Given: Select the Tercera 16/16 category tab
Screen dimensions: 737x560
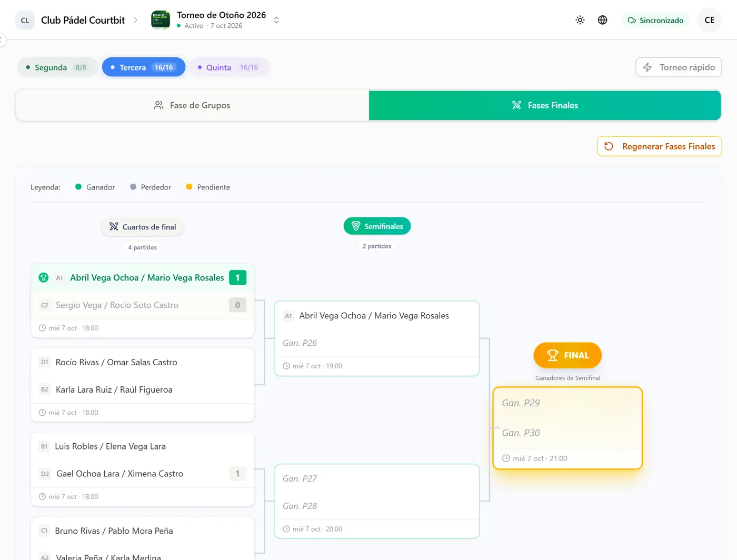Looking at the screenshot, I should click(x=144, y=67).
